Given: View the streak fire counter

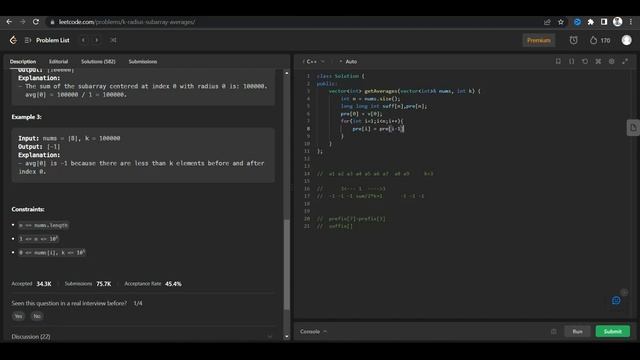Looking at the screenshot, I should coord(600,40).
